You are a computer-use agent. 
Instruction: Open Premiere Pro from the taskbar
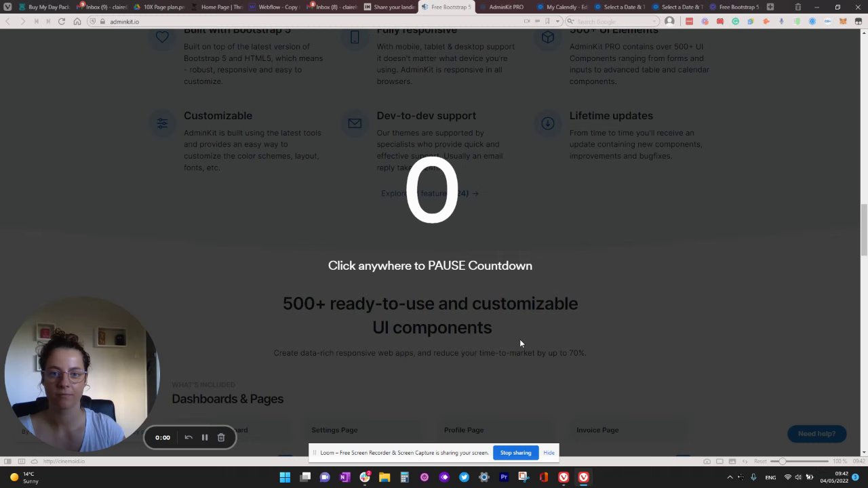pos(504,477)
